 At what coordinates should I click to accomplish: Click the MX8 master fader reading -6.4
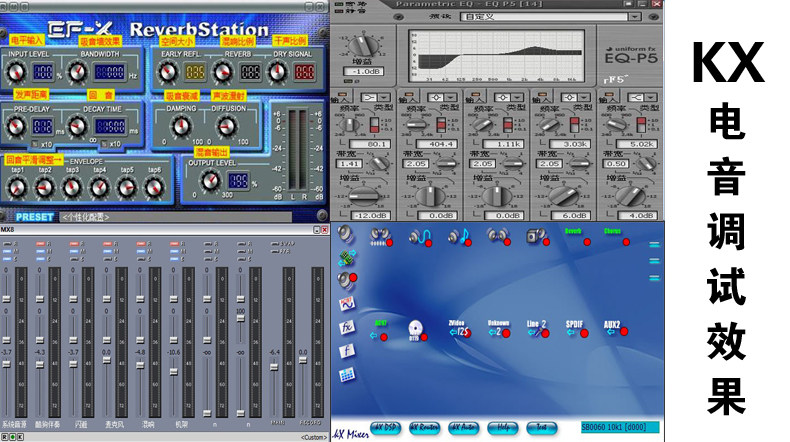[274, 367]
